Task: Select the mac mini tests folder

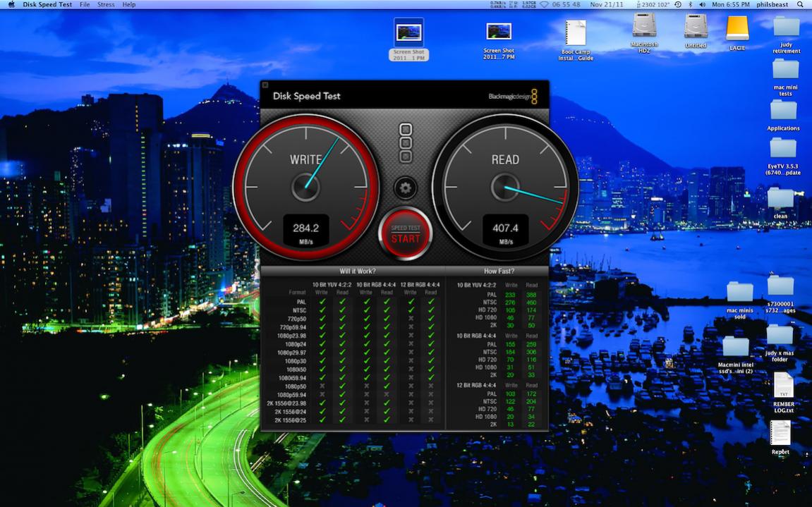Action: coord(786,77)
